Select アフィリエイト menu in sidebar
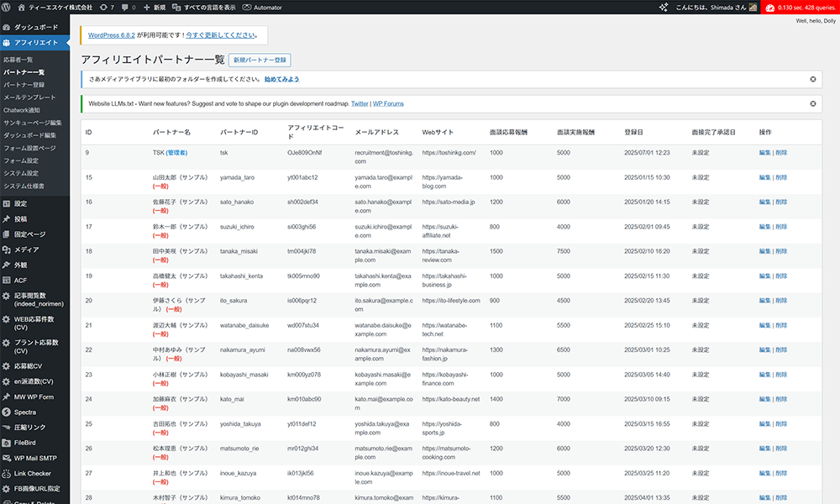The image size is (840, 504). point(34,42)
